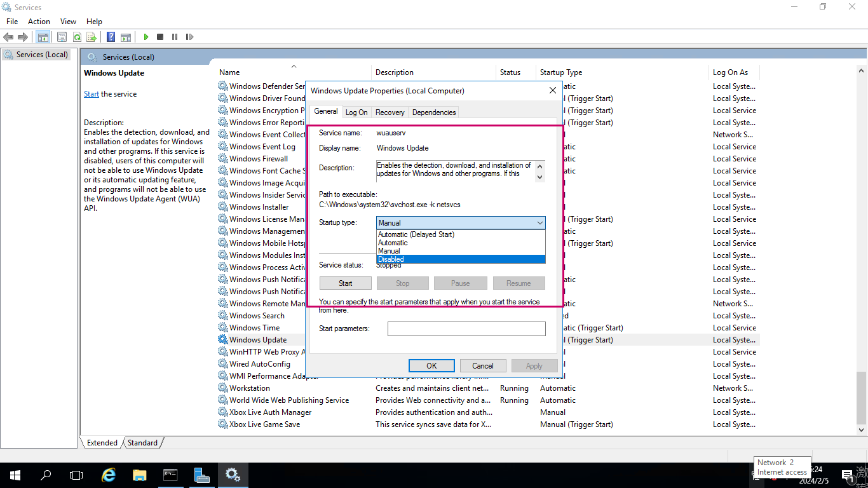The height and width of the screenshot is (488, 868).
Task: Open Server Manager from the taskbar
Action: [x=201, y=475]
